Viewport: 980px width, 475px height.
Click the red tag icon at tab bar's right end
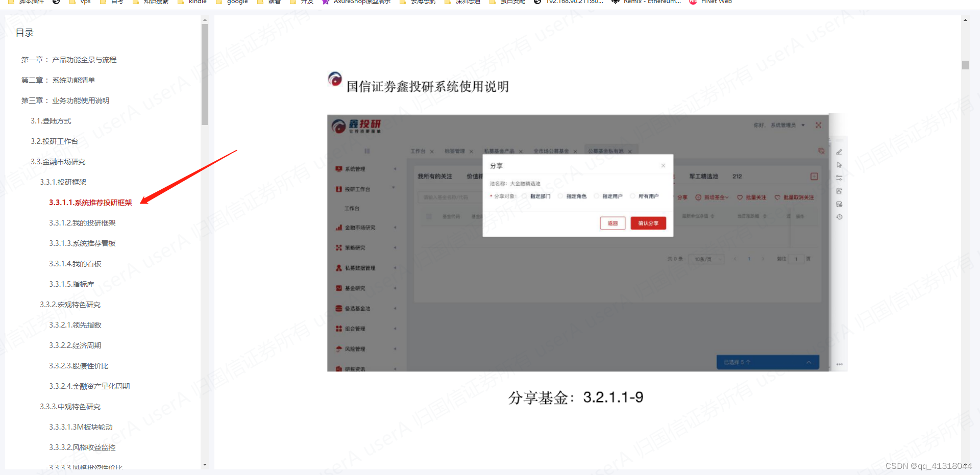821,151
